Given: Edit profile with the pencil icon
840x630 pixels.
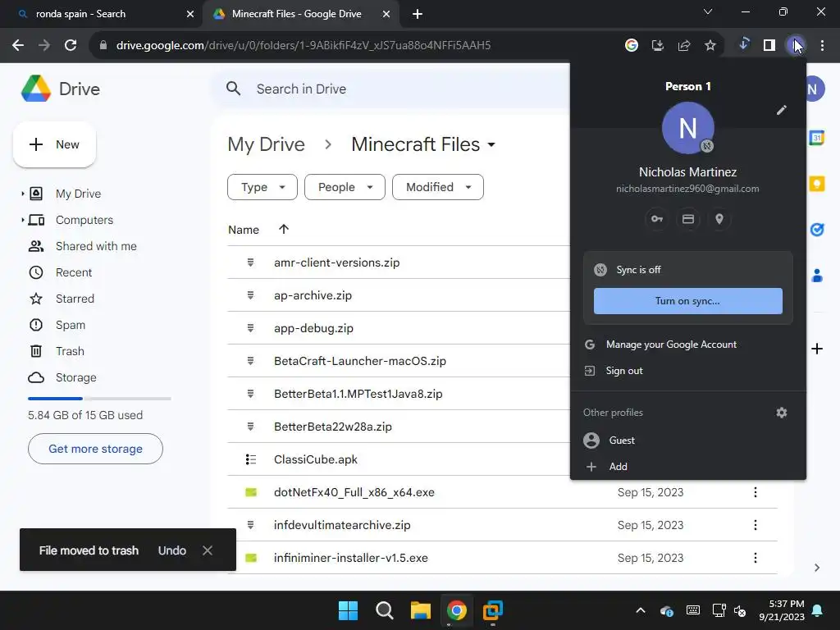Looking at the screenshot, I should (x=782, y=110).
